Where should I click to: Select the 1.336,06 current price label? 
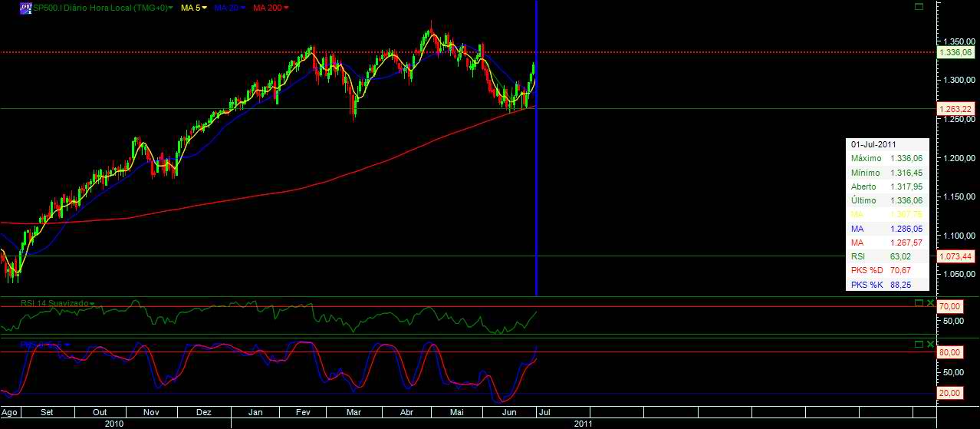click(957, 52)
